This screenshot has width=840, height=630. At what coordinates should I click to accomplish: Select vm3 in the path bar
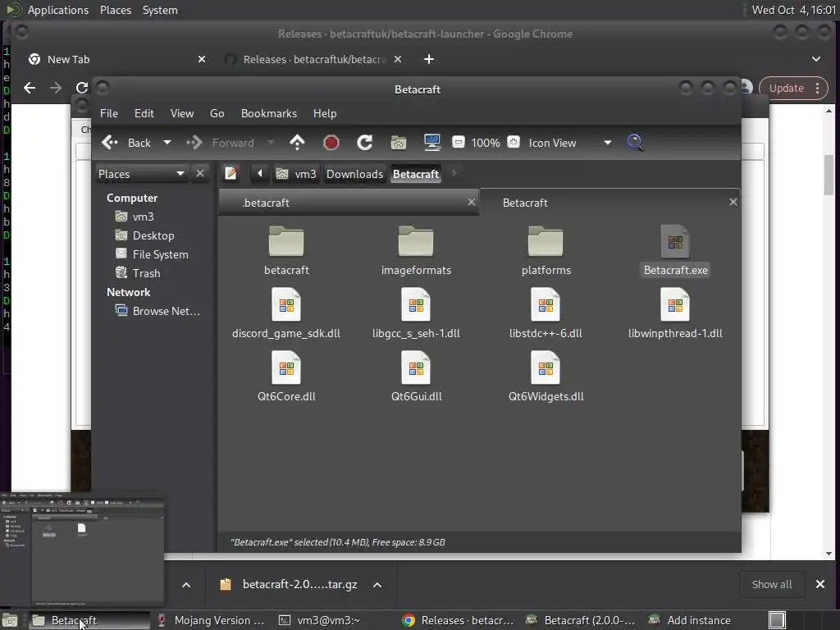pos(296,174)
